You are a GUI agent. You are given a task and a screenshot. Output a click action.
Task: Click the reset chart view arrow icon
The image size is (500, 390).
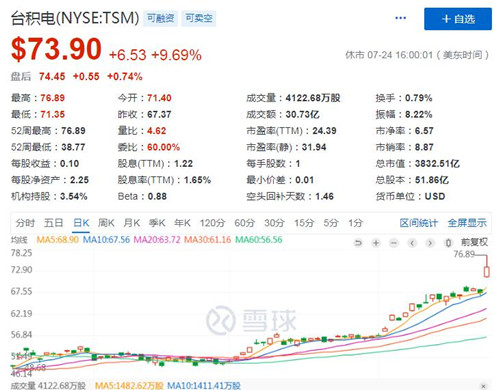coord(358,243)
